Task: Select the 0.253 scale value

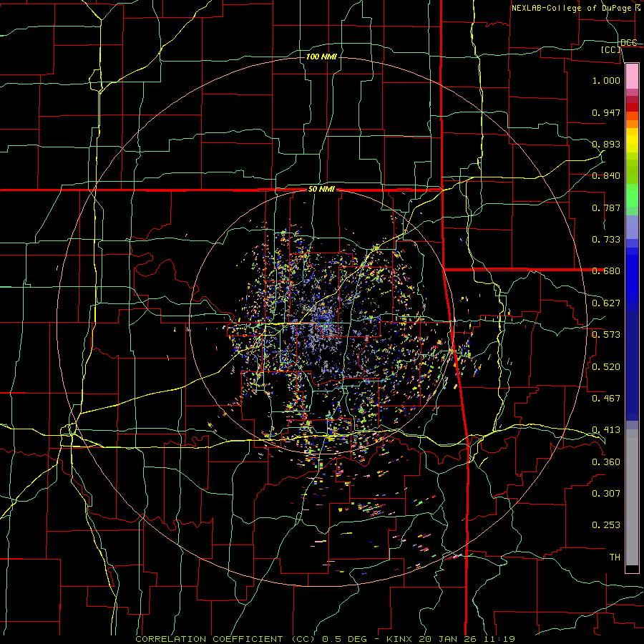Action: tap(606, 525)
